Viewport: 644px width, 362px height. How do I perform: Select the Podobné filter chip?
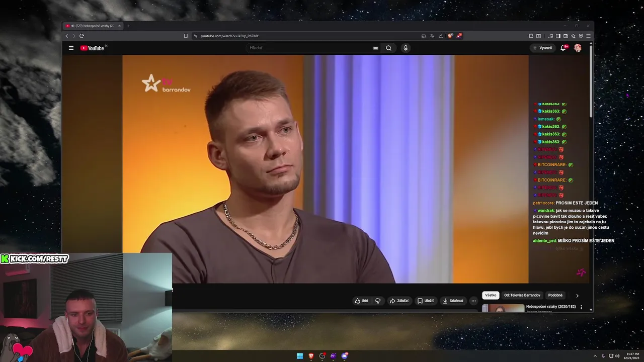(555, 295)
